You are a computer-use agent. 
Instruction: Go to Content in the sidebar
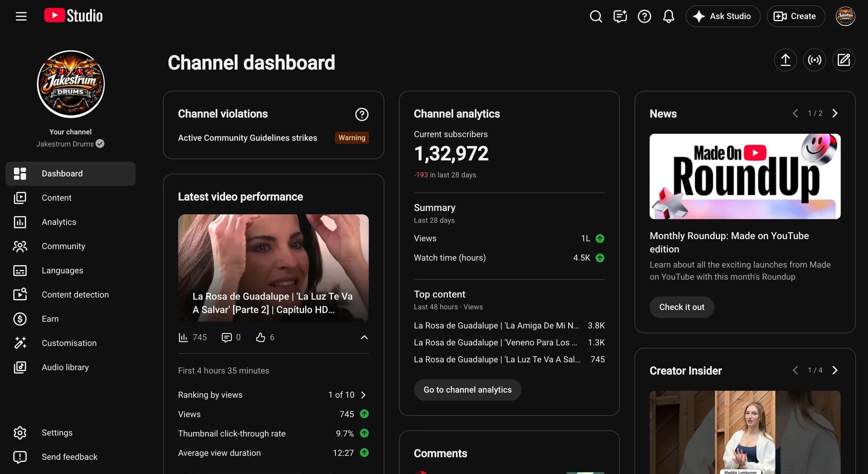(x=71, y=198)
